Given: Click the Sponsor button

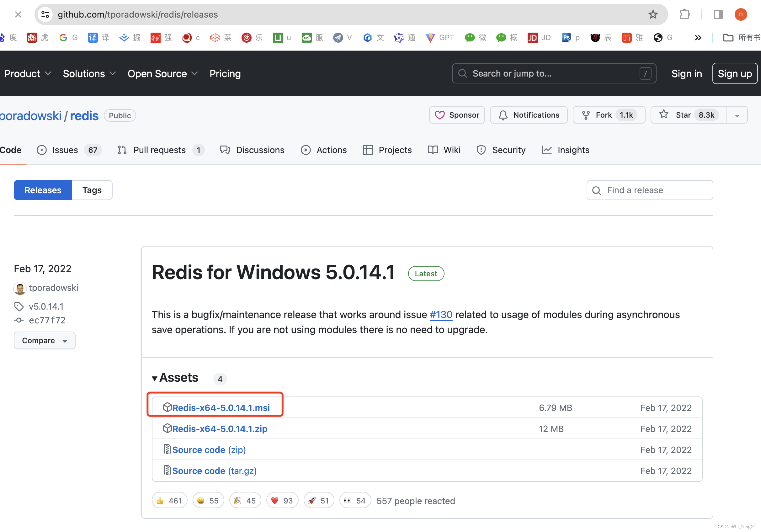Looking at the screenshot, I should (x=457, y=115).
